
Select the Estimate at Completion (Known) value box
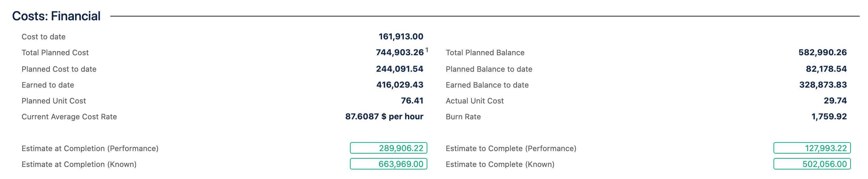[x=389, y=164]
